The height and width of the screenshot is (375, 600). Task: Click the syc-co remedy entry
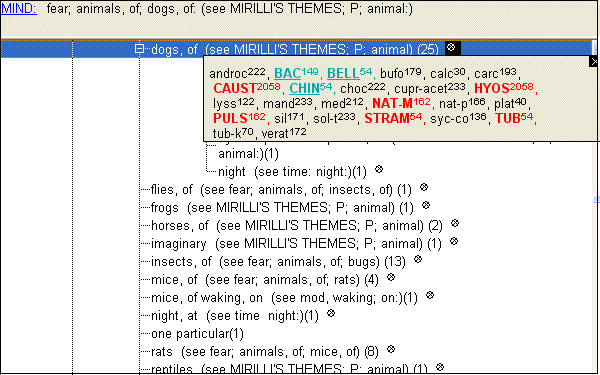pyautogui.click(x=458, y=118)
